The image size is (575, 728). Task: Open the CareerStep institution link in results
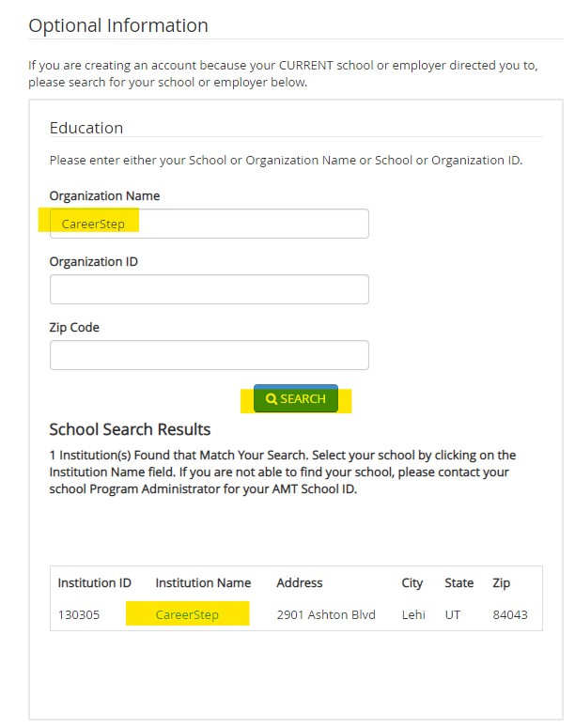187,614
